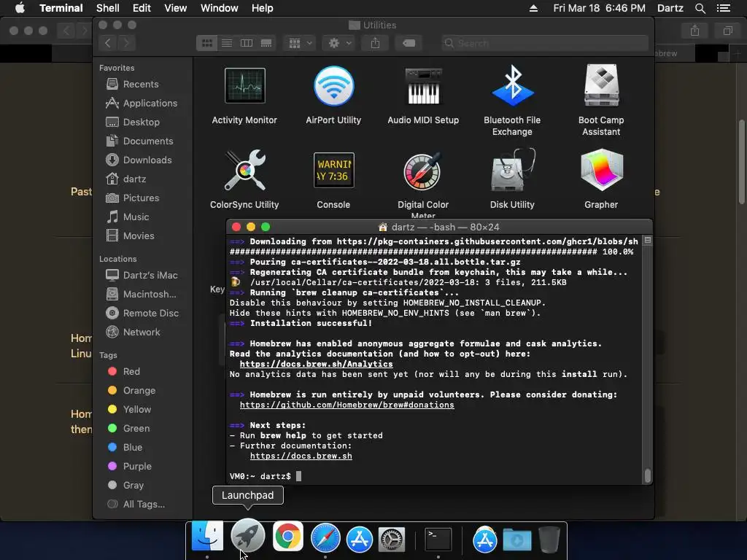Launch Safari from the Dock
The image size is (747, 560).
point(325,538)
